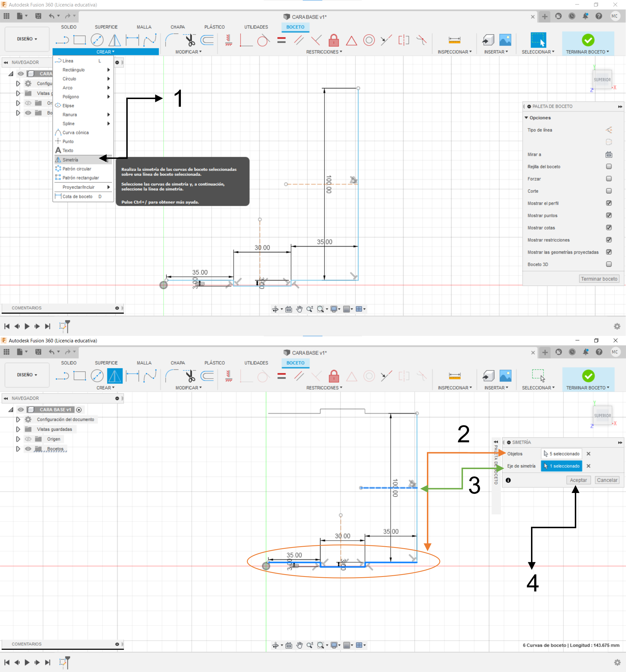Click the ViewCube Superior face
626x672 pixels.
tap(602, 80)
